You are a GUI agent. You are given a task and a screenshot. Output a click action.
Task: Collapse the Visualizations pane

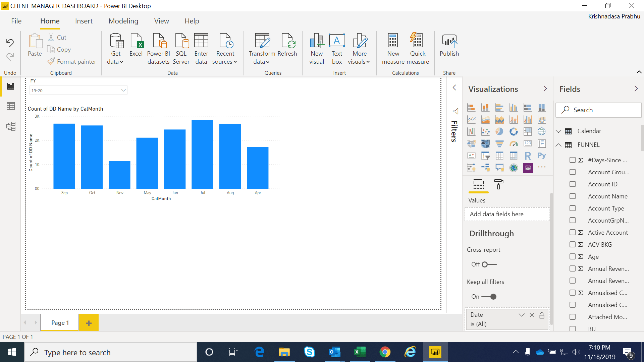(x=545, y=88)
